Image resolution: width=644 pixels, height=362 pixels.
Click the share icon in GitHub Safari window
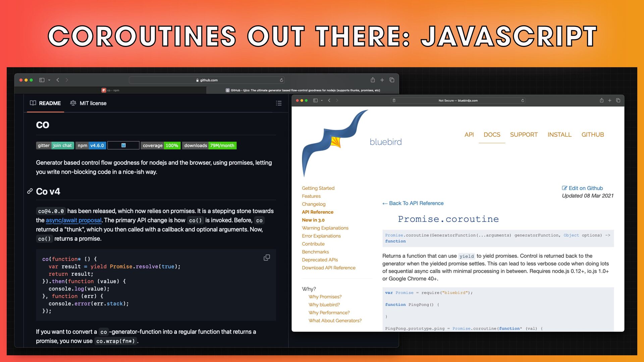click(373, 80)
